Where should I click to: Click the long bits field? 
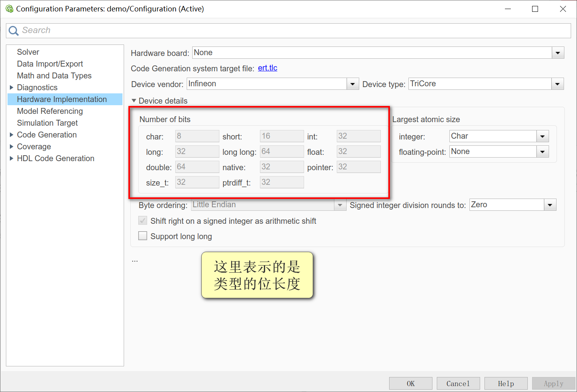tap(197, 151)
